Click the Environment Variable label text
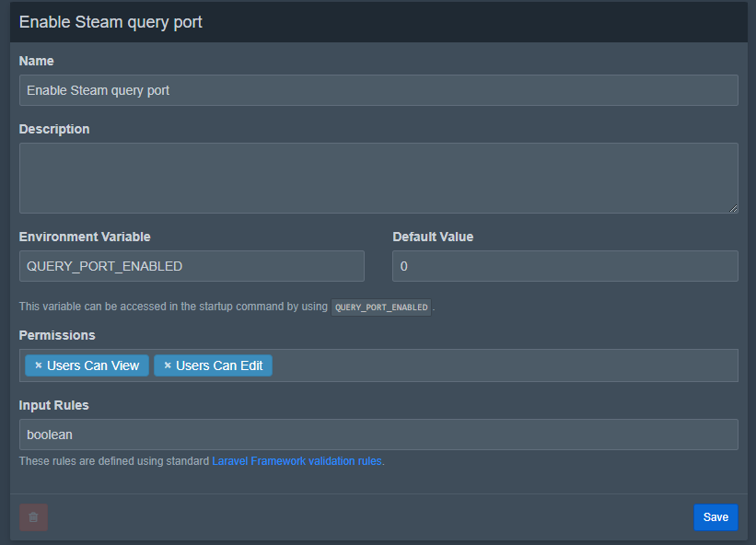The height and width of the screenshot is (545, 756). pos(85,236)
